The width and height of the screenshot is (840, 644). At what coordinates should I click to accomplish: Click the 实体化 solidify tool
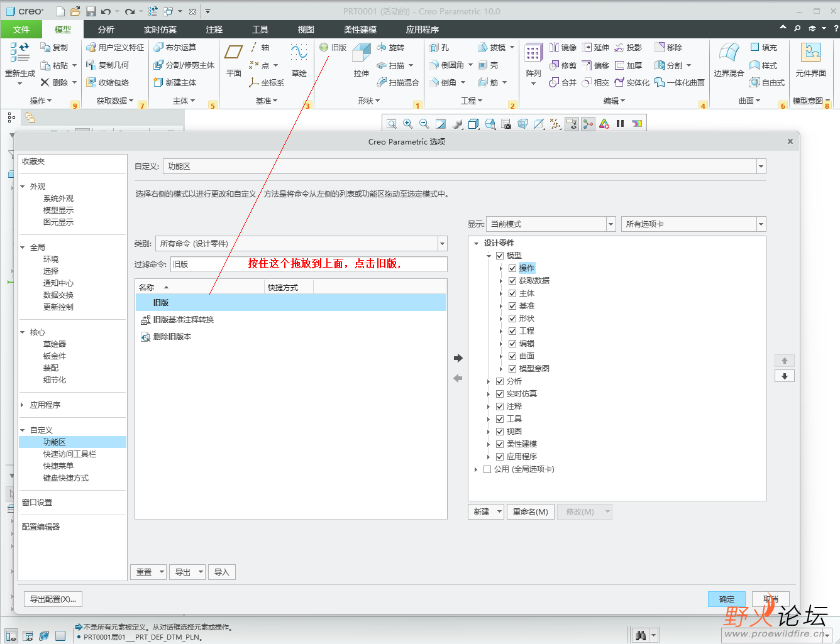(632, 82)
